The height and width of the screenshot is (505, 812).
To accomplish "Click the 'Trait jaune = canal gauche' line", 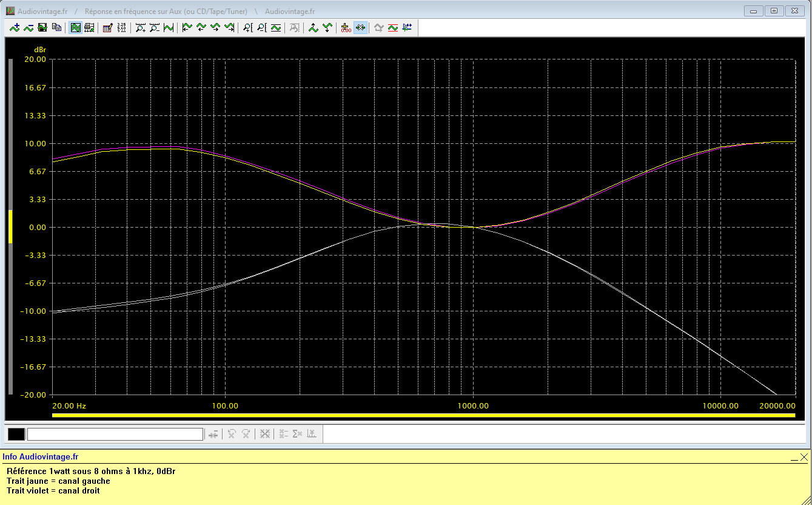I will point(58,481).
